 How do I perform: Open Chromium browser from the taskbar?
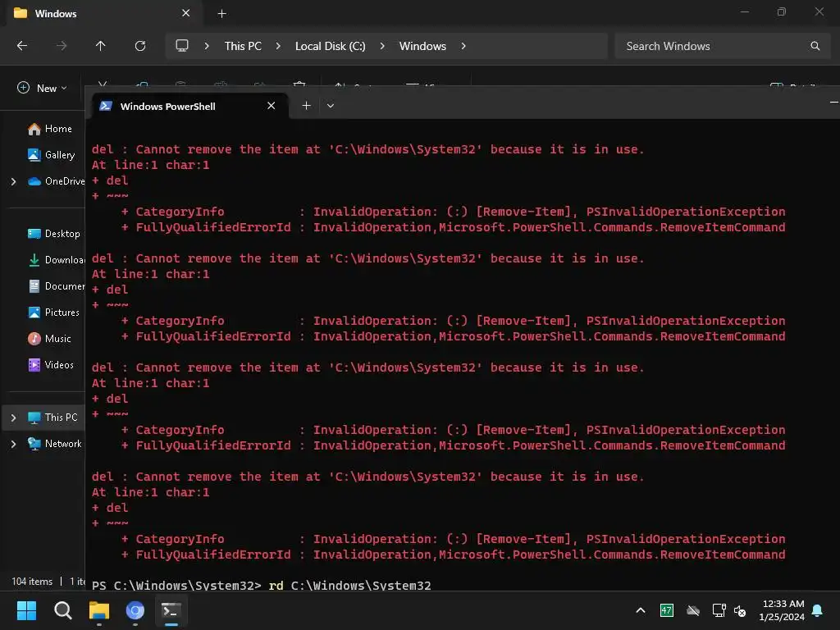coord(135,610)
